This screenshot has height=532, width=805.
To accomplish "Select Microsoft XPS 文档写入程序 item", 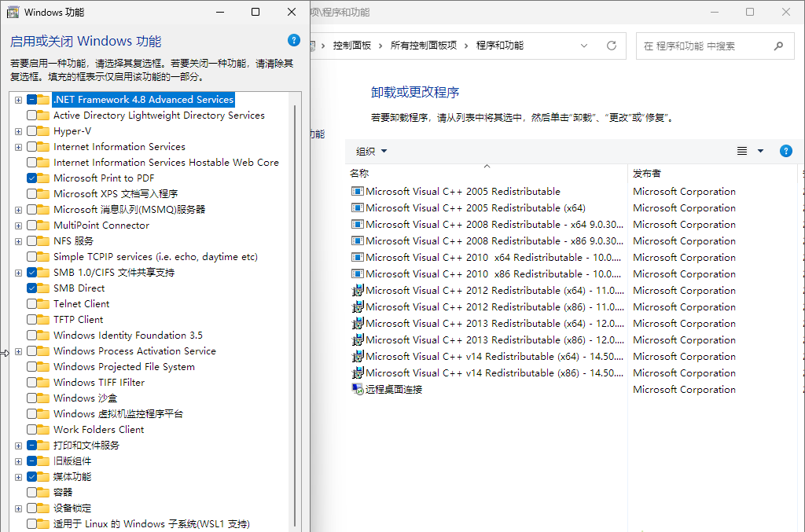I will click(116, 194).
